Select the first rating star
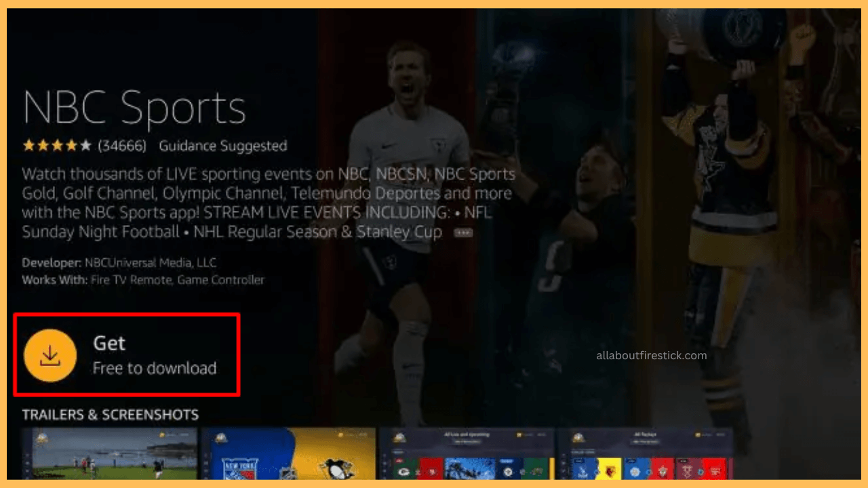 pyautogui.click(x=27, y=144)
